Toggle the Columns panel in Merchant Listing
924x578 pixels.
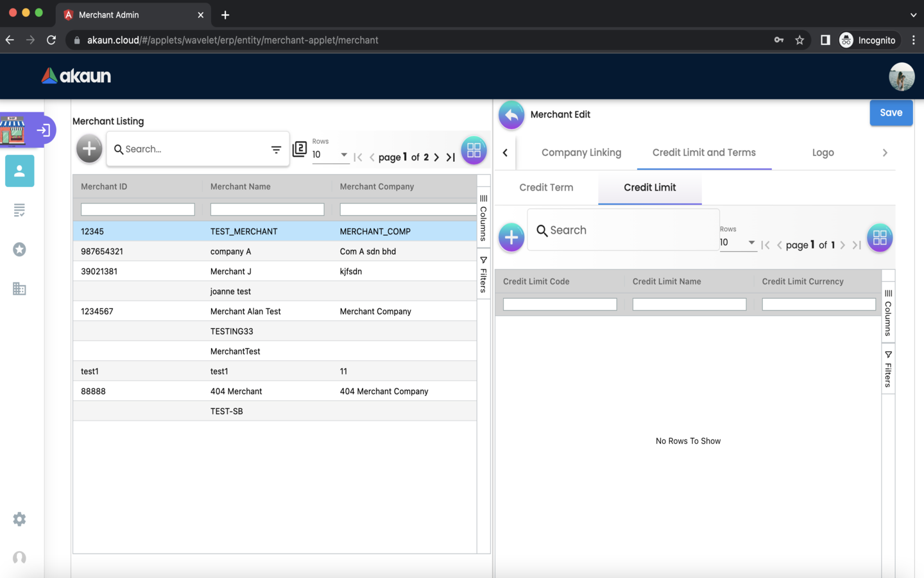click(483, 218)
